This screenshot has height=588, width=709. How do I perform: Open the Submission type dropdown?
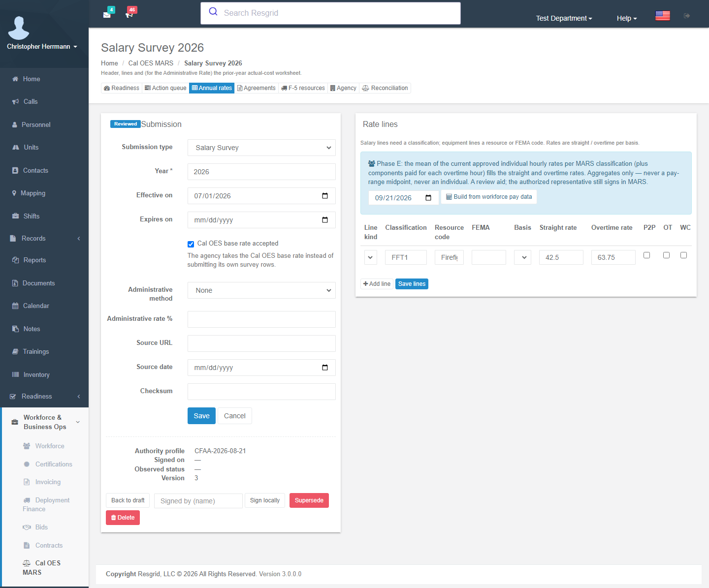[261, 148]
